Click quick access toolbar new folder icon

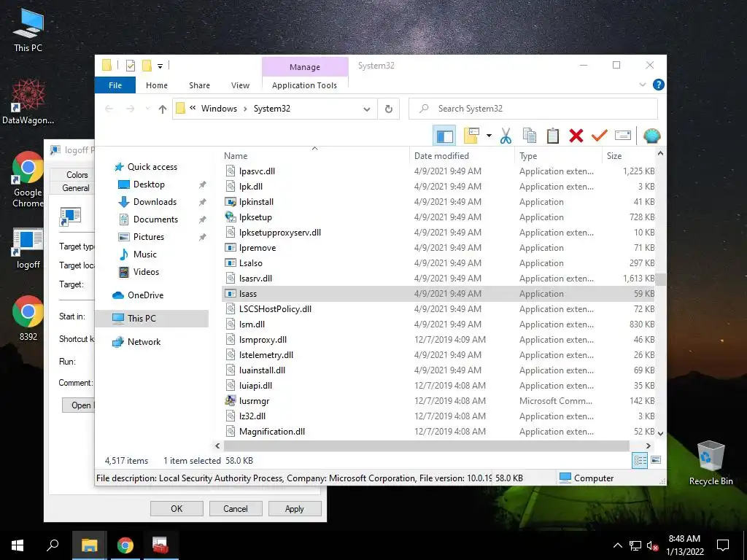pyautogui.click(x=147, y=66)
